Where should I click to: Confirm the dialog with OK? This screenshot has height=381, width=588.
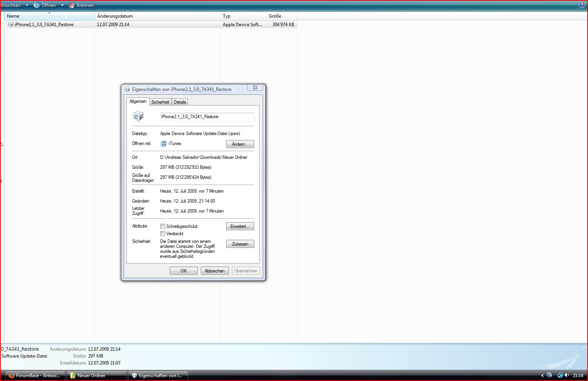tap(184, 271)
